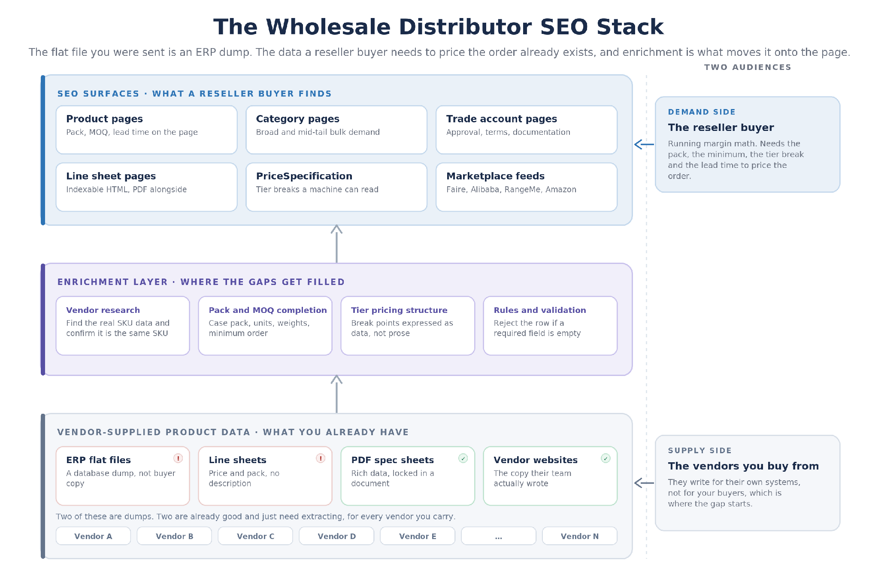Screen dimensions: 878x588
Task: Click the ellipsis vendor chip
Action: click(499, 536)
